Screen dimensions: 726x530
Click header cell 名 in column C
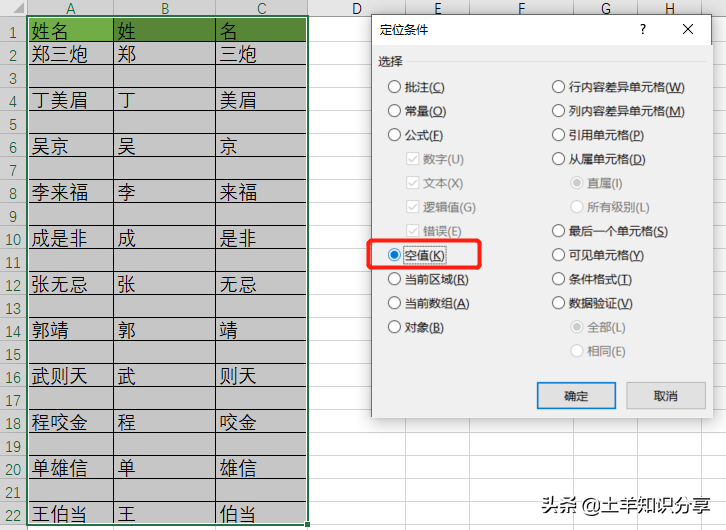pos(261,30)
